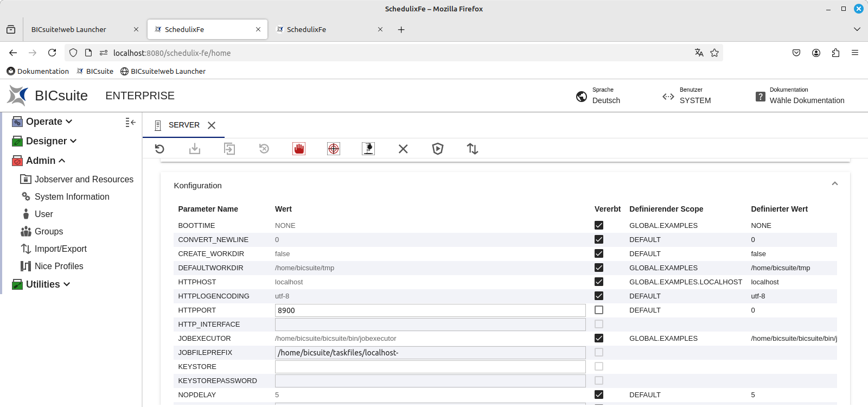Uncheck the BOOTTIME inherited checkbox
This screenshot has width=868, height=407.
(x=599, y=225)
